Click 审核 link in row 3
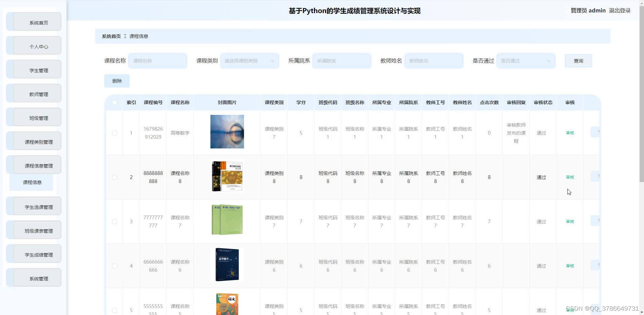This screenshot has width=644, height=315. coord(570,222)
